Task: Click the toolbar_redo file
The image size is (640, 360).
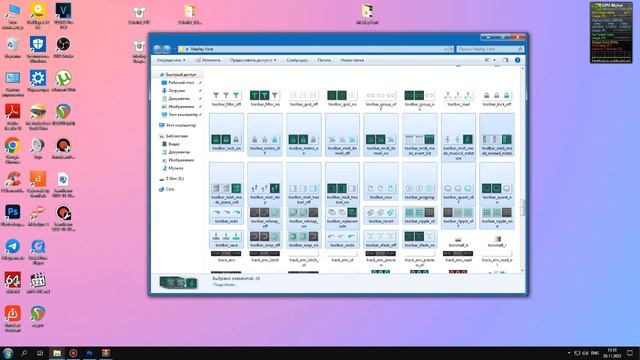Action: 226,216
